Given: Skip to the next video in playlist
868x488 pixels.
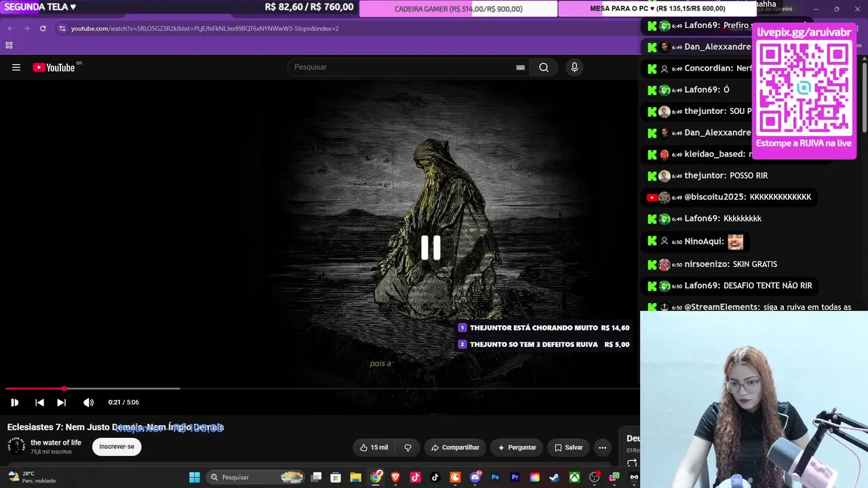Looking at the screenshot, I should [x=61, y=403].
